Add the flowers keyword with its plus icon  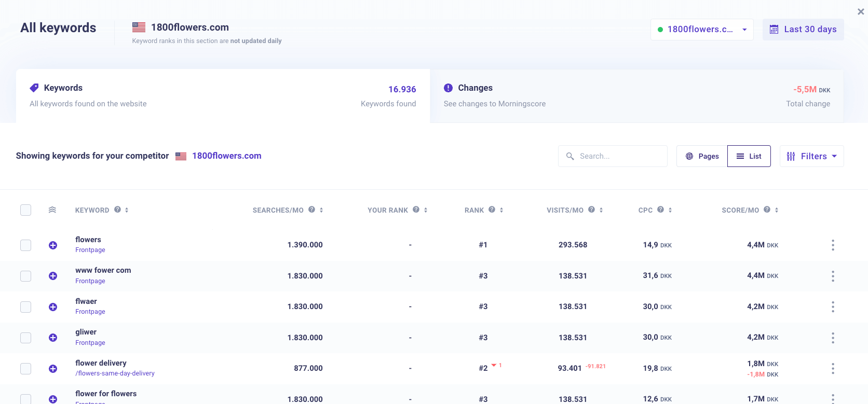[x=53, y=245]
